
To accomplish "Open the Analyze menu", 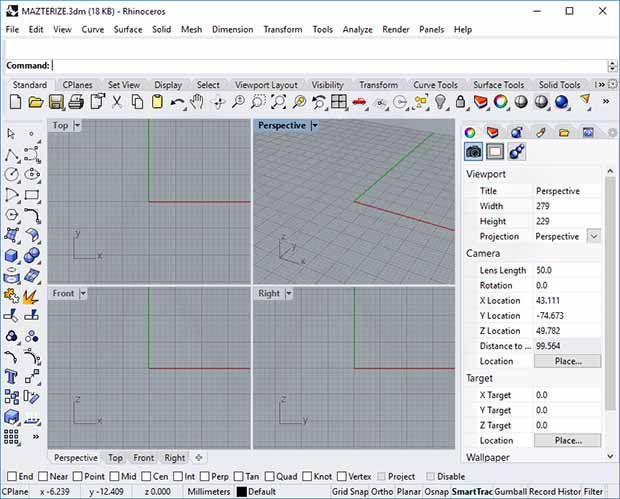I will (357, 30).
